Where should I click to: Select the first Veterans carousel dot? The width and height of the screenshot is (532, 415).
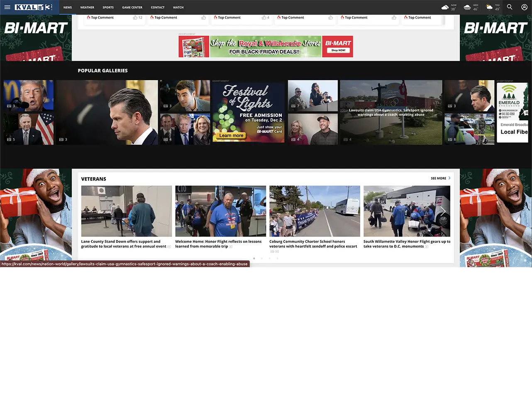(254, 258)
